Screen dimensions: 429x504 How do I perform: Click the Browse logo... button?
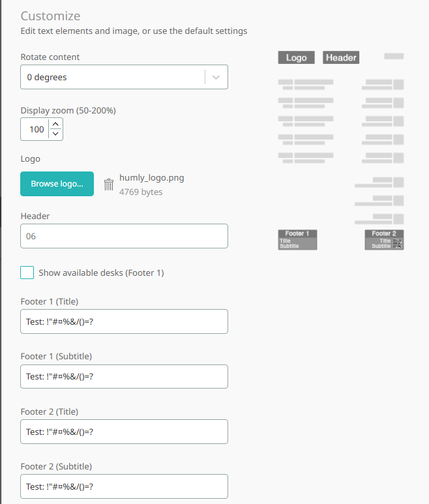point(57,184)
